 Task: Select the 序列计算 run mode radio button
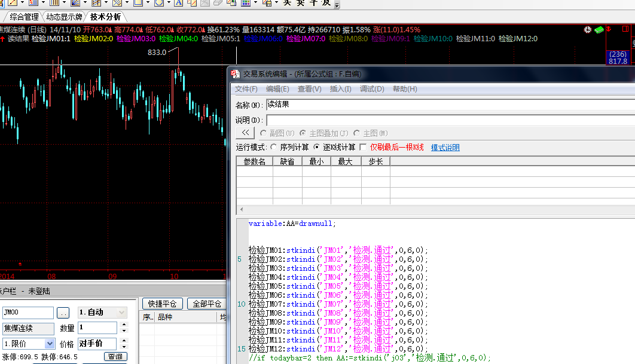click(274, 147)
